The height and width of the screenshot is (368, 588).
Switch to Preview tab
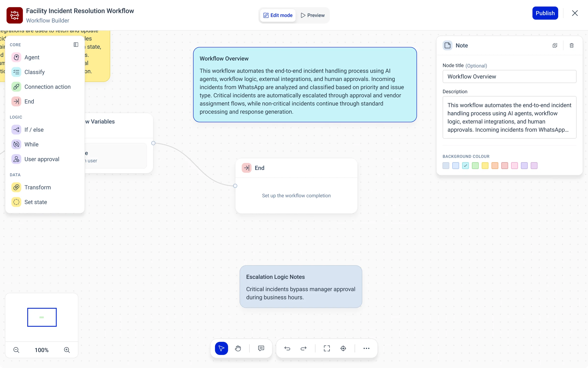313,15
